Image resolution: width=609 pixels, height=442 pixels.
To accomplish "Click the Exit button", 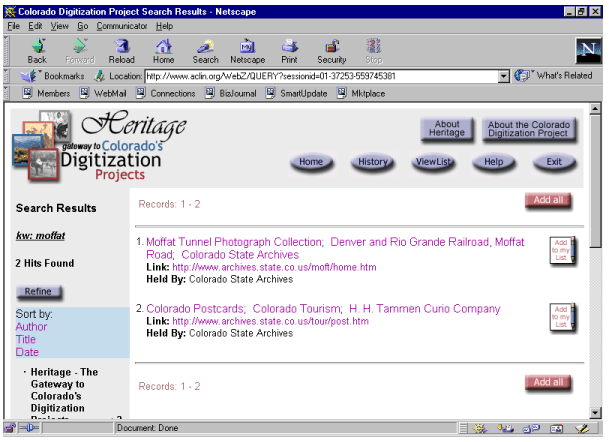I will [x=554, y=162].
